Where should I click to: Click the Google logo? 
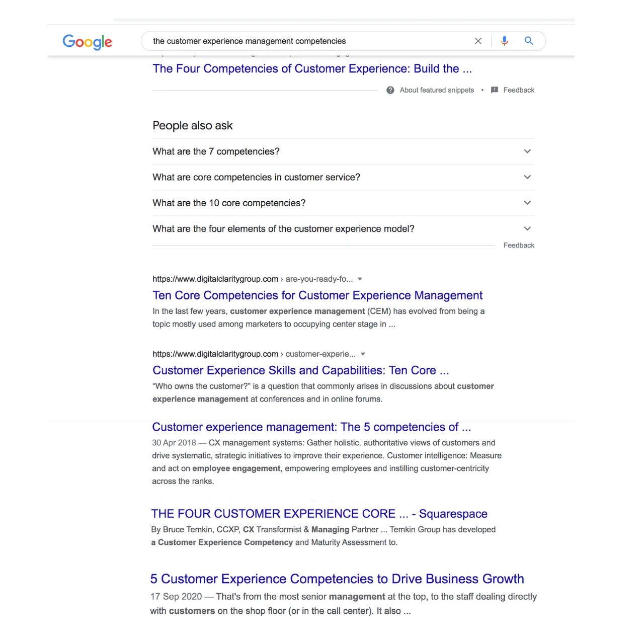point(87,42)
